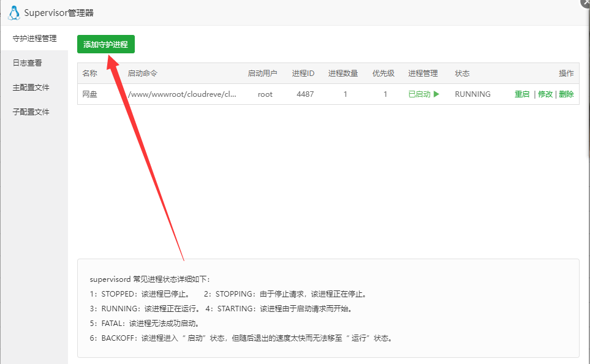This screenshot has height=364, width=590.
Task: Click 删除 for the 网盘 process
Action: (566, 94)
